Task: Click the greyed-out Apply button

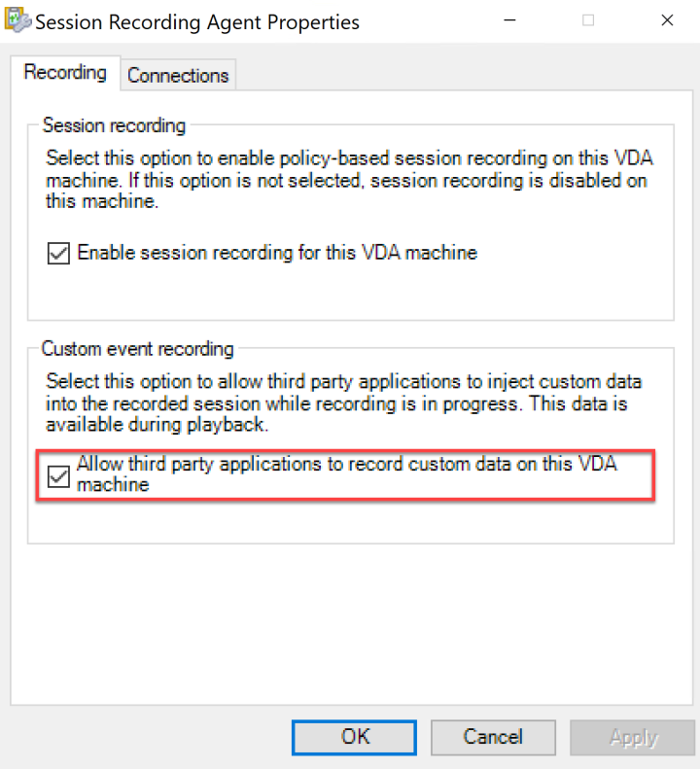Action: point(633,737)
